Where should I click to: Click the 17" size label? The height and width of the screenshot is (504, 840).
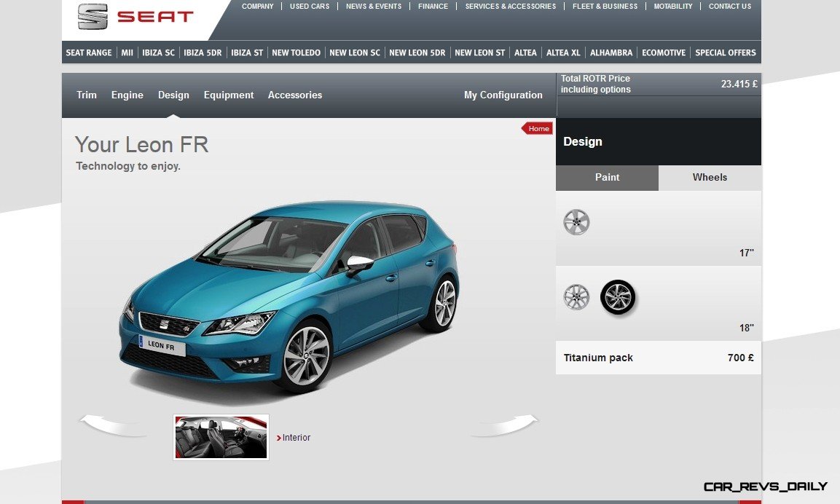(x=747, y=253)
